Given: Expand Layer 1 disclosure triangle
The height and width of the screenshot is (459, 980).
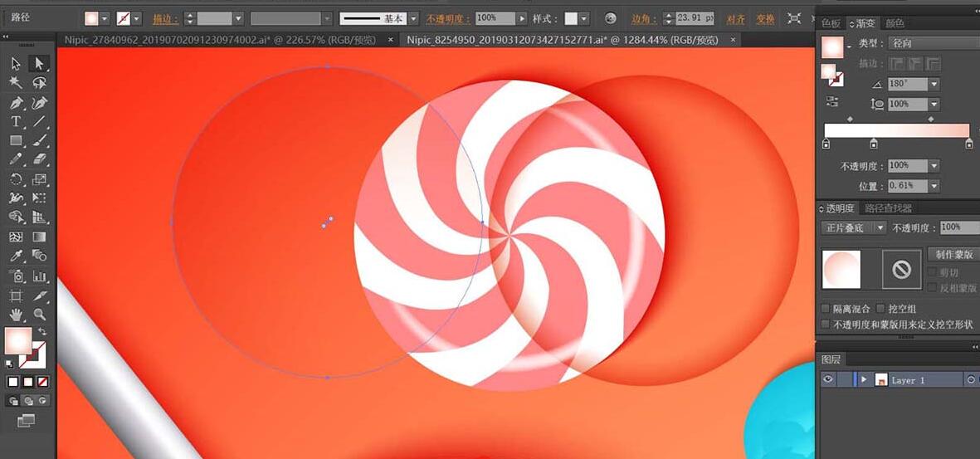Looking at the screenshot, I should click(x=864, y=380).
